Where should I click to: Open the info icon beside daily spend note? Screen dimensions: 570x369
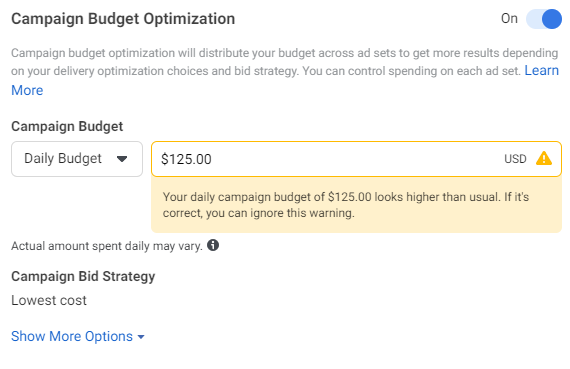pyautogui.click(x=213, y=245)
